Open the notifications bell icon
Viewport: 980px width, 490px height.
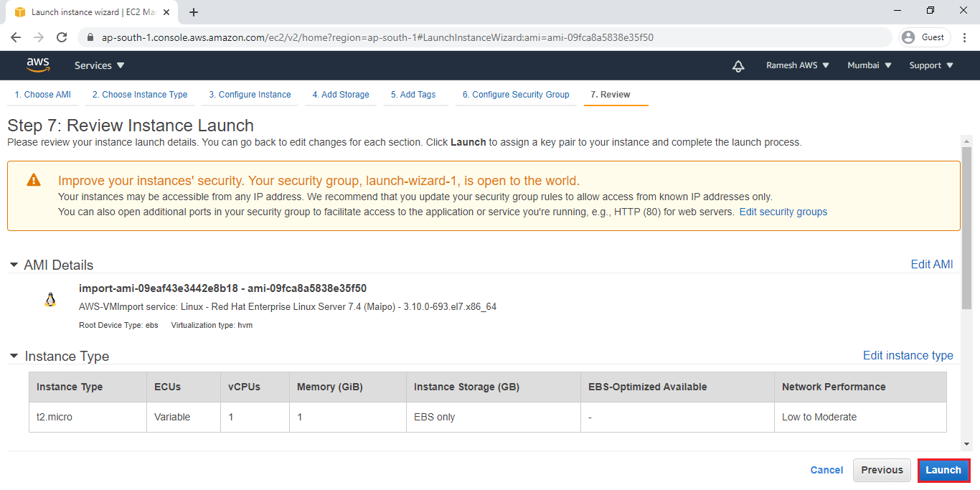(738, 65)
